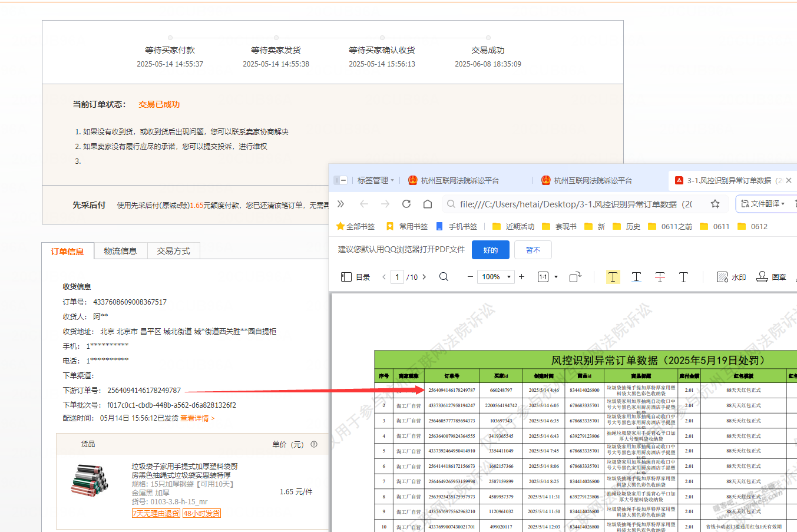The height and width of the screenshot is (532, 797).
Task: Select the highlight text tool
Action: (x=613, y=277)
